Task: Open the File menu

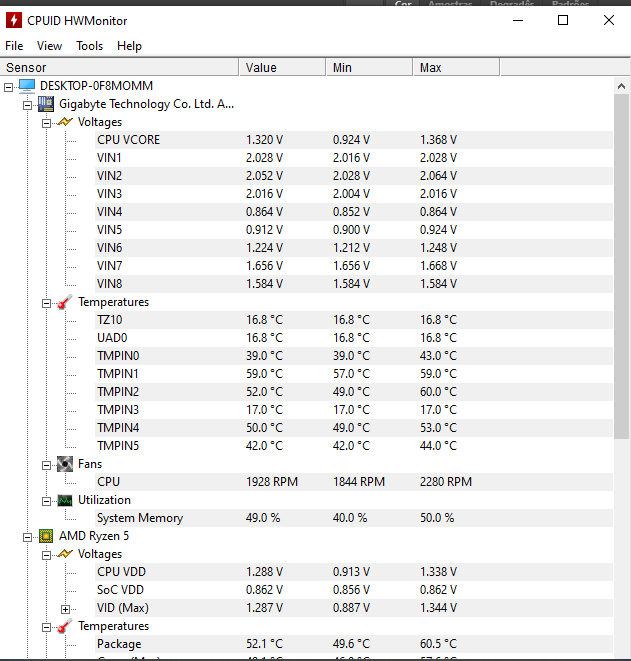Action: [x=14, y=46]
